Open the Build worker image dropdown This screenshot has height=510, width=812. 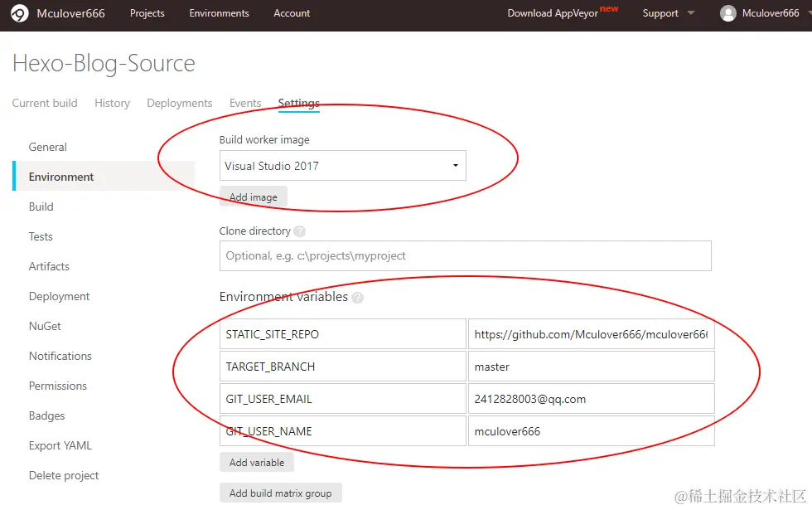(343, 166)
